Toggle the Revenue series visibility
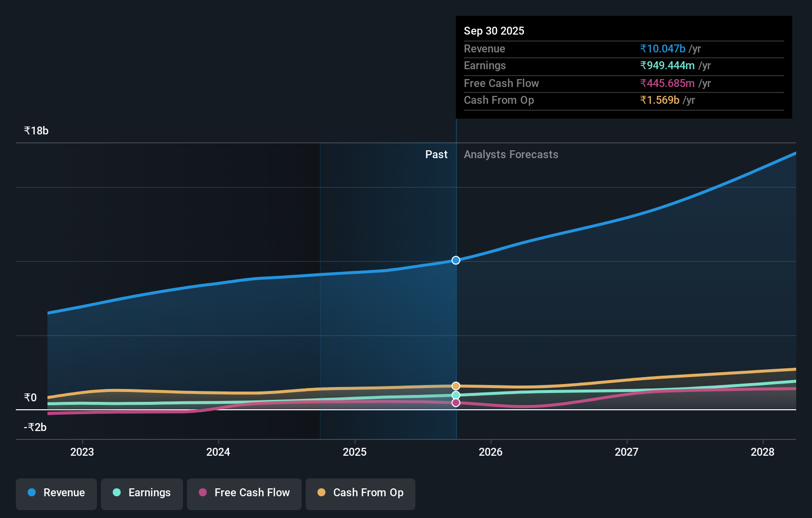This screenshot has width=812, height=518. [x=56, y=493]
